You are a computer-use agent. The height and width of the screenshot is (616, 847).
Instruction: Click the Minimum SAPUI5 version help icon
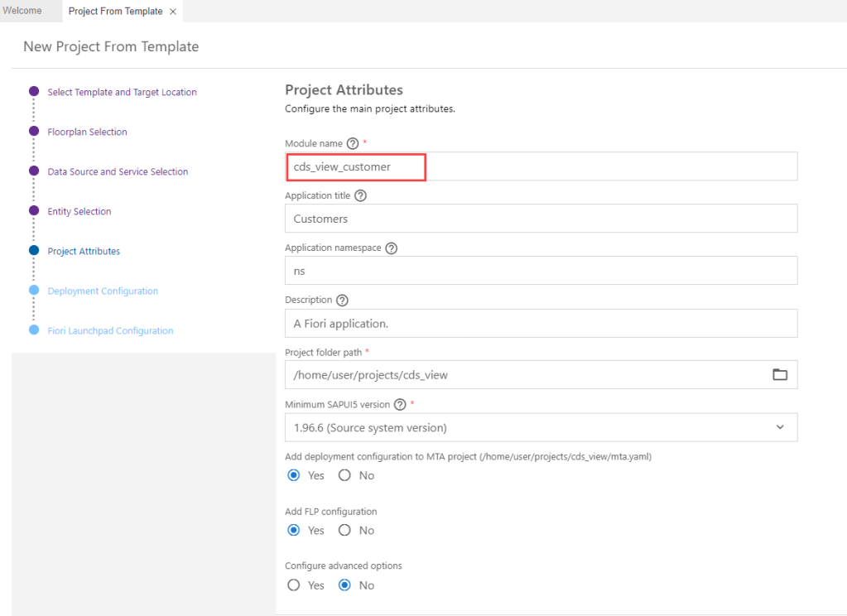[x=400, y=405]
